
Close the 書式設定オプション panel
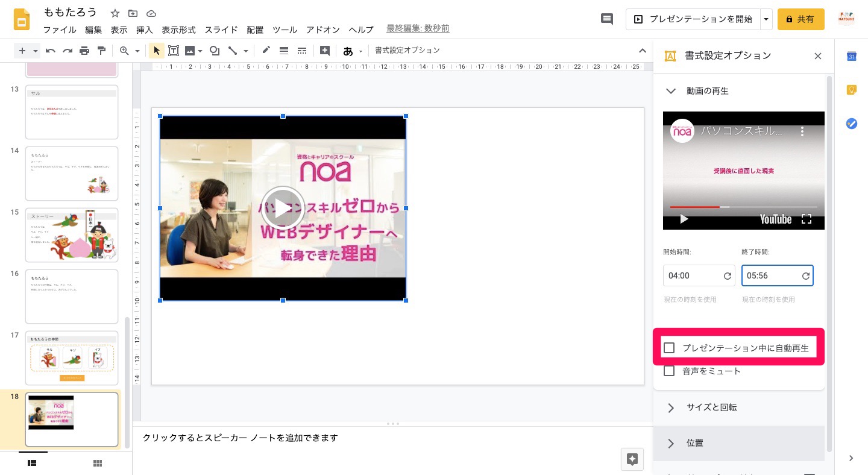click(818, 56)
